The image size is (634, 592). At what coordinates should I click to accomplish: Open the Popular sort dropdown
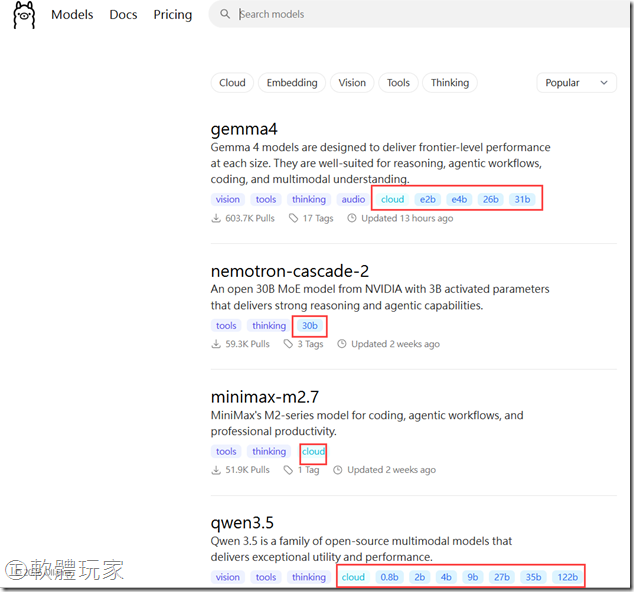tap(576, 83)
